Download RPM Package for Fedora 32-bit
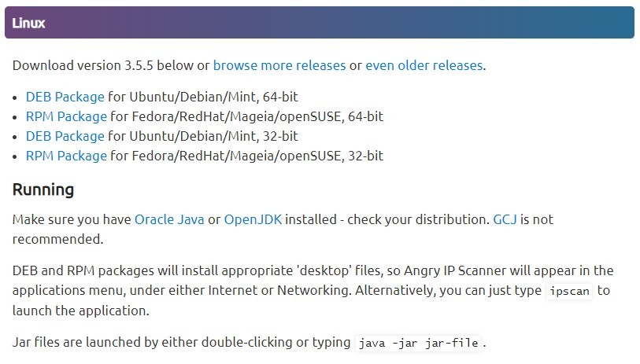This screenshot has width=640, height=364. [67, 156]
